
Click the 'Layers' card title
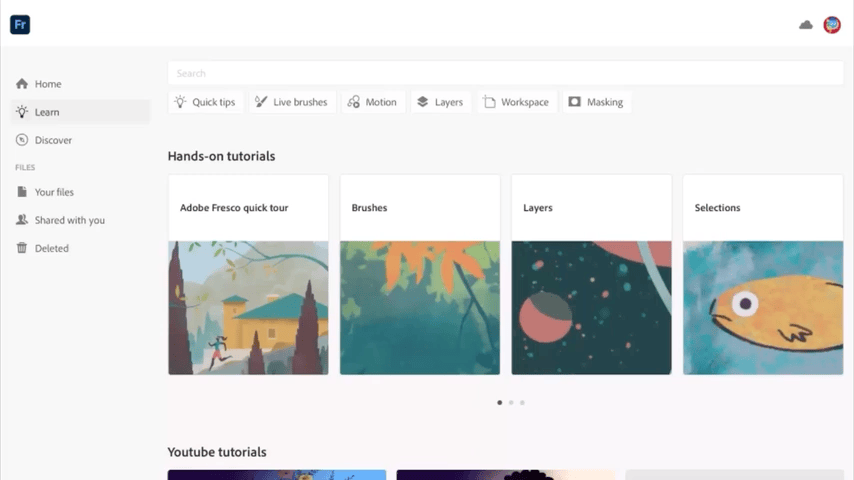pyautogui.click(x=538, y=208)
